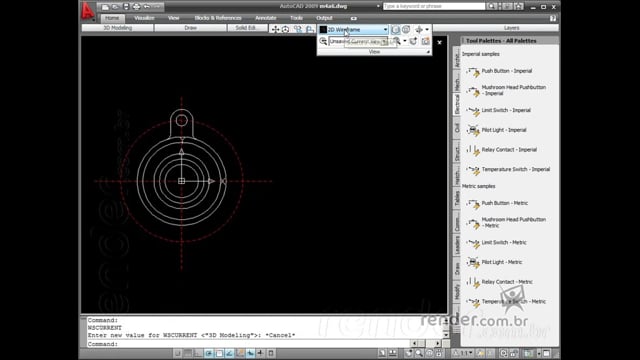This screenshot has width=640, height=360.
Task: Open the title bar document dropdown arrow
Action: pyautogui.click(x=378, y=7)
